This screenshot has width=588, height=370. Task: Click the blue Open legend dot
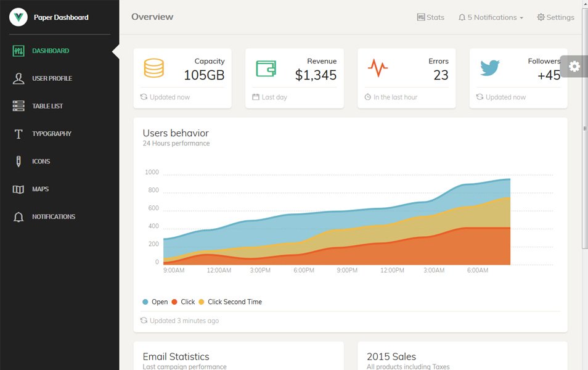(145, 302)
